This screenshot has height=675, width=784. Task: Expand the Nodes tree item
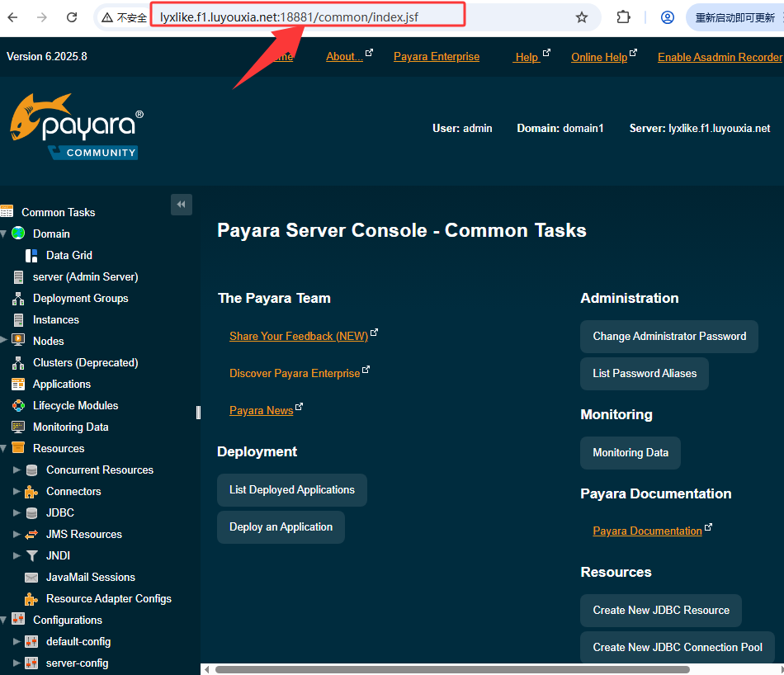point(5,341)
